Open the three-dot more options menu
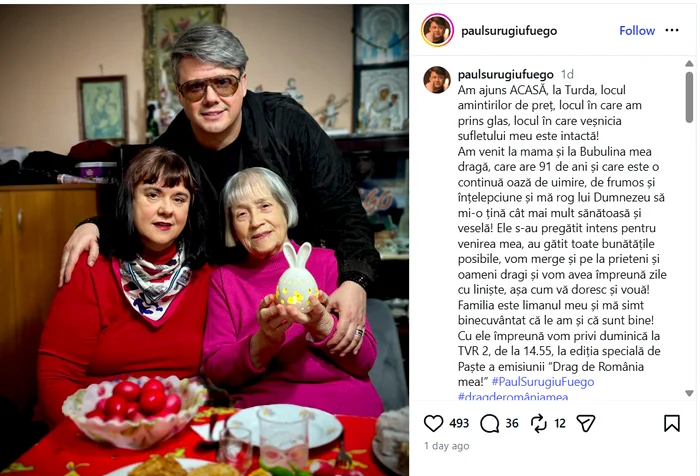Image resolution: width=700 pixels, height=476 pixels. tap(672, 30)
